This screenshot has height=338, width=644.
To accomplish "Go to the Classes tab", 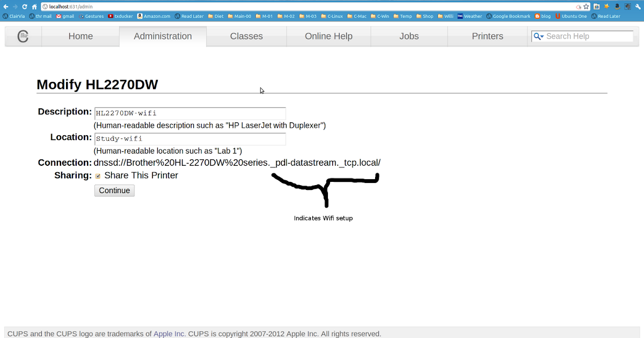I will 246,36.
